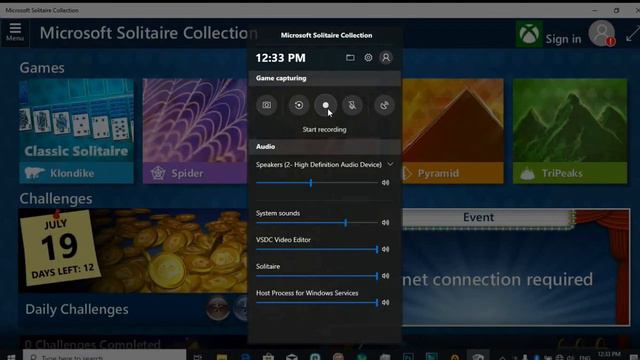Mute VSDC Video Editor audio

point(385,249)
